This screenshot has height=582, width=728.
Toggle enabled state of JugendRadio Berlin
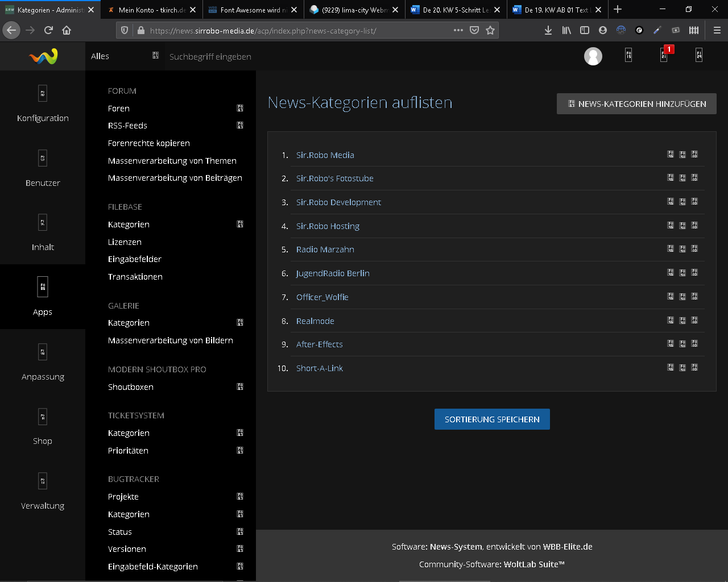(671, 273)
